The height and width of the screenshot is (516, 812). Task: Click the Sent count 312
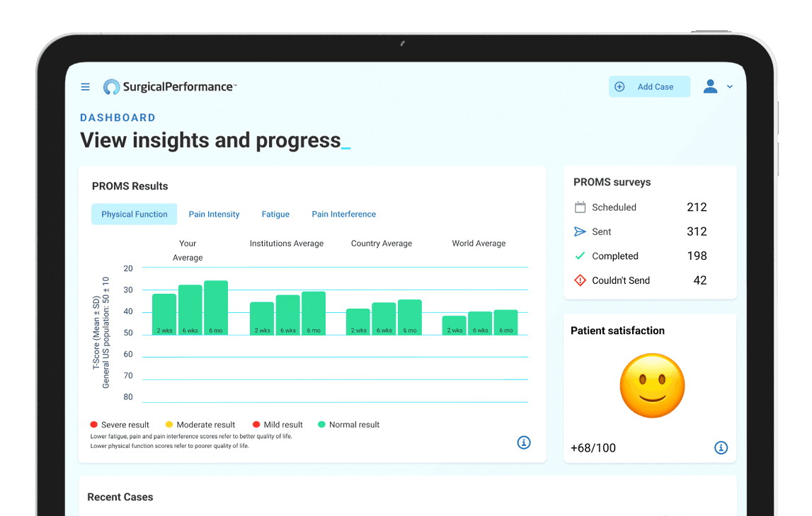click(697, 231)
